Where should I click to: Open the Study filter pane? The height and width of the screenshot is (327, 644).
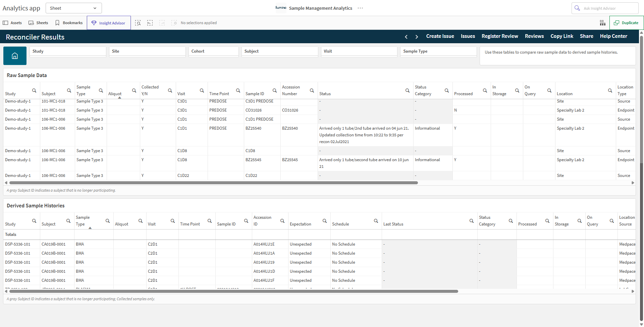pyautogui.click(x=68, y=52)
